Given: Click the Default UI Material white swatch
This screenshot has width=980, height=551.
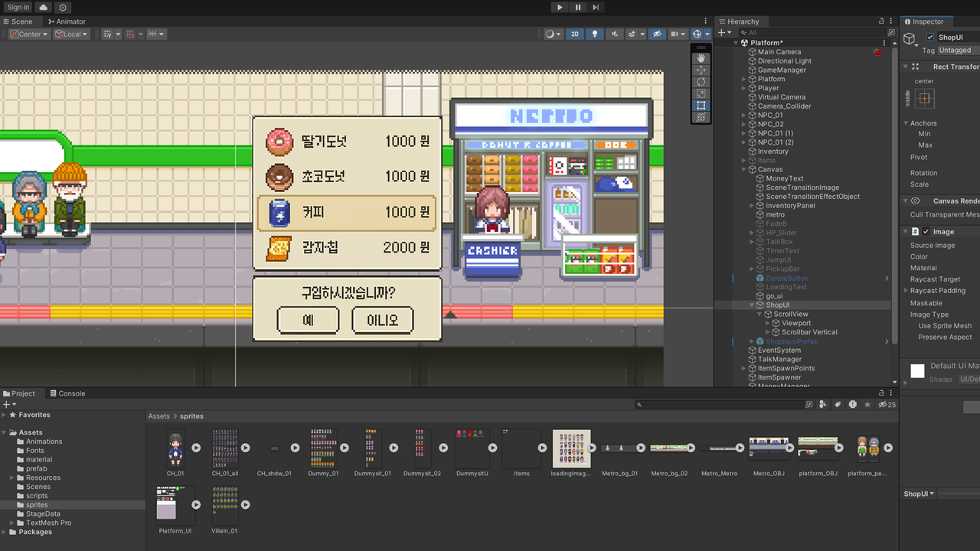Looking at the screenshot, I should (x=917, y=371).
